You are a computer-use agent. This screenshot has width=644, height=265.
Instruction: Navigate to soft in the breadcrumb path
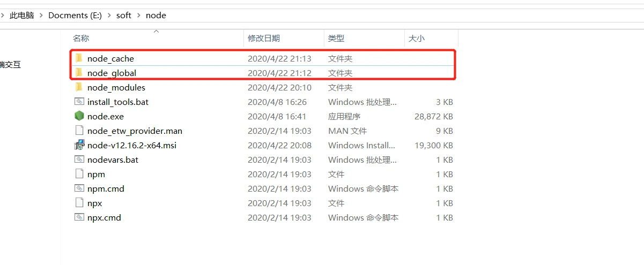(x=124, y=16)
